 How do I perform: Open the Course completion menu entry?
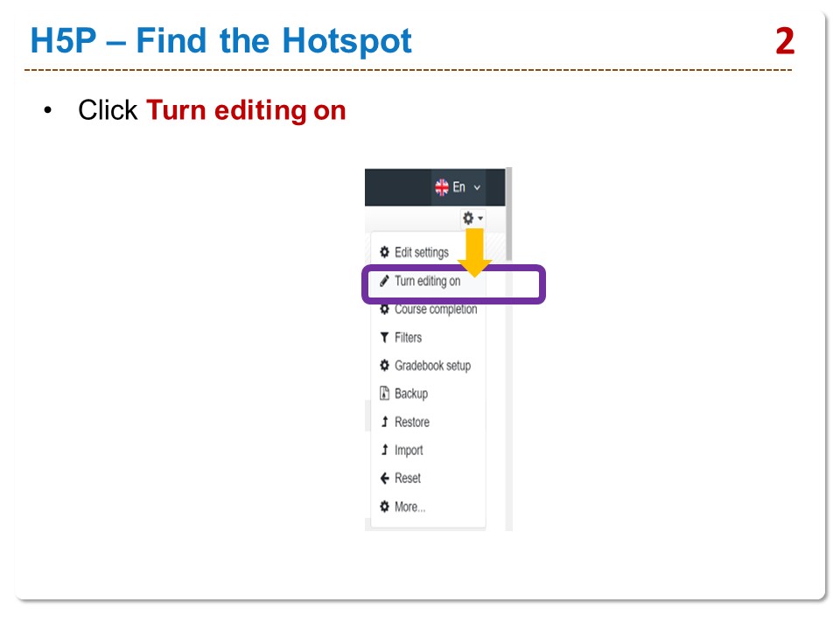(435, 310)
